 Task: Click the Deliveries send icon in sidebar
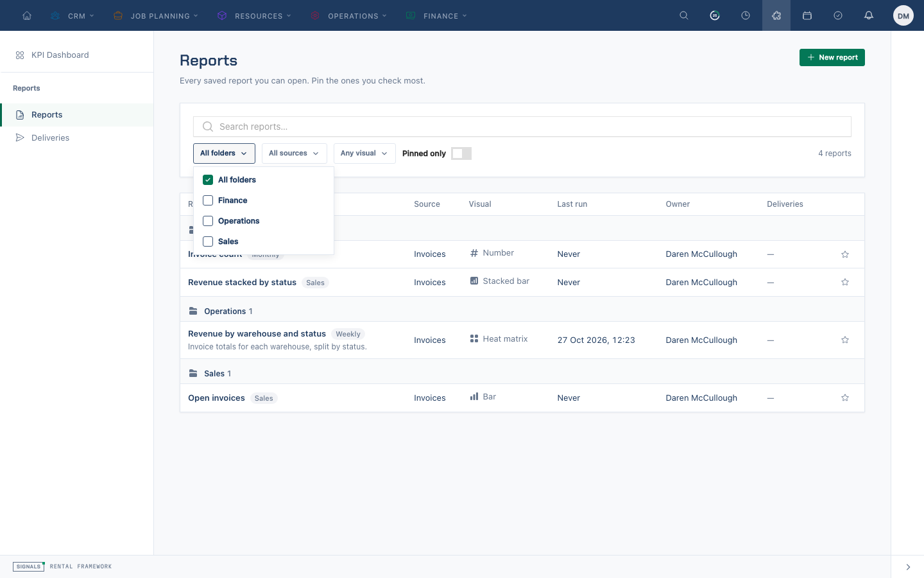click(20, 137)
